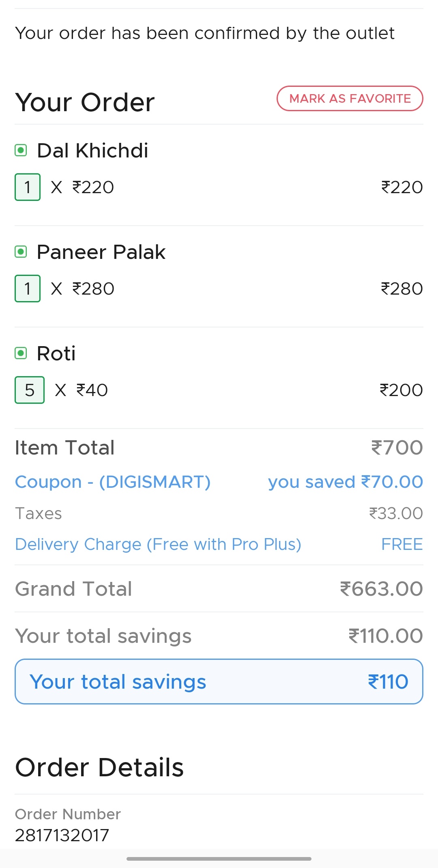438x868 pixels.
Task: Click the FREE delivery label
Action: coord(402,544)
